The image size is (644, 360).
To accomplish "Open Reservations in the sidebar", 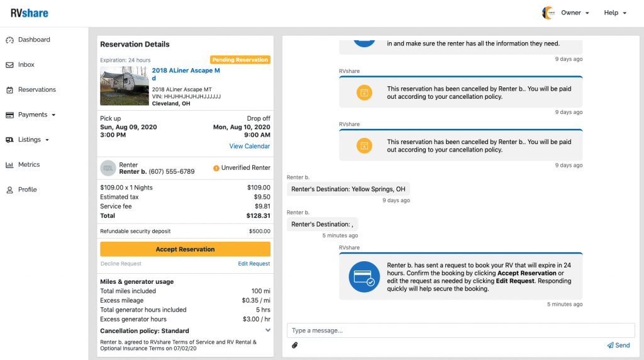I will coord(37,90).
